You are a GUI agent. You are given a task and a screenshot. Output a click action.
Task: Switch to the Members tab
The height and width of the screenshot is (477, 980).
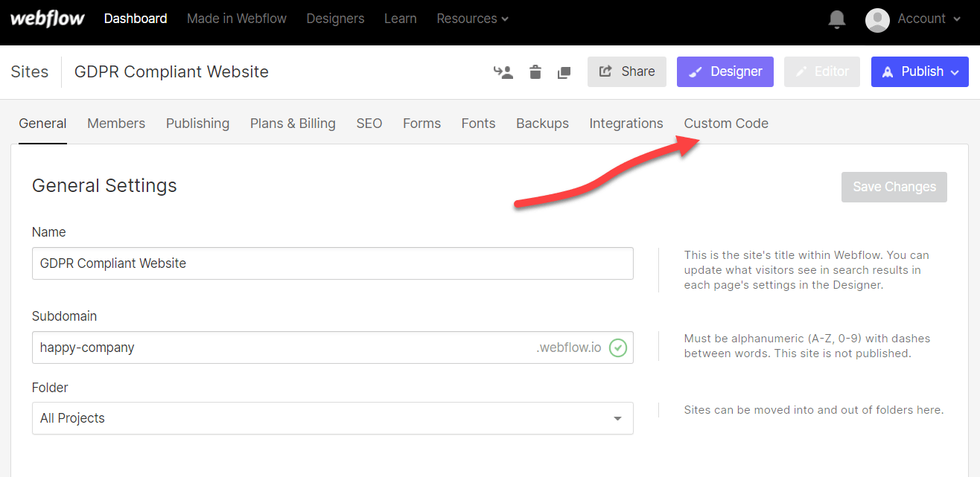116,124
